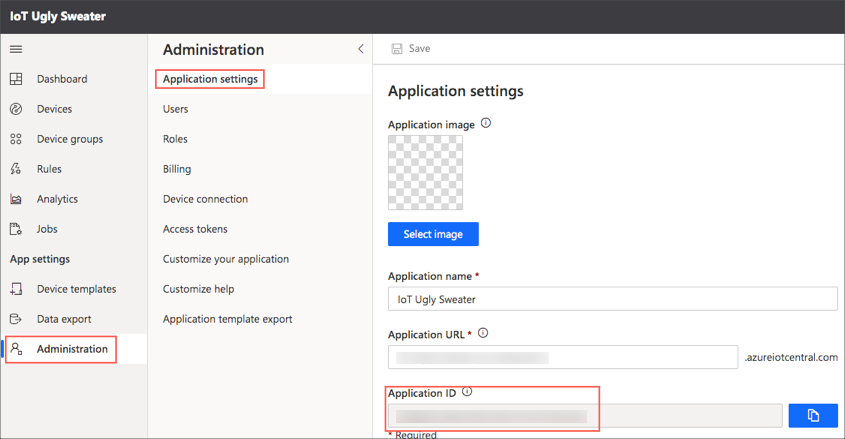Open Device groups page
845x439 pixels.
(x=70, y=139)
